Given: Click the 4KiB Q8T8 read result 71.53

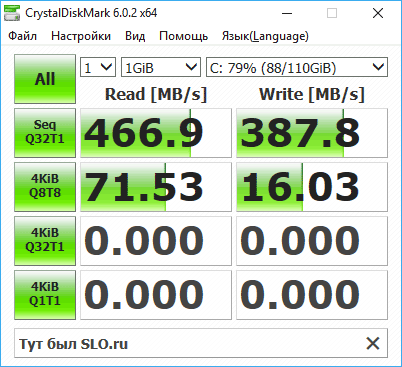Looking at the screenshot, I should coord(156,187).
